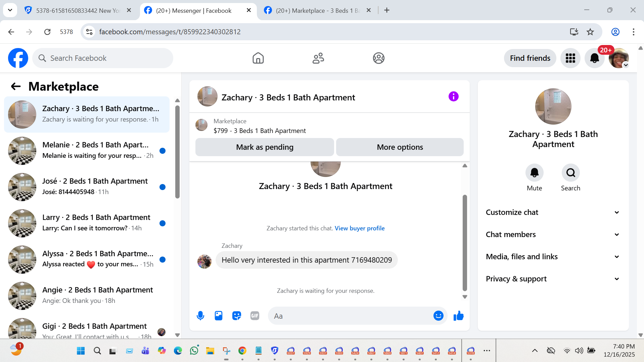
Task: Open the Friends icon in the top navigation
Action: 318,58
